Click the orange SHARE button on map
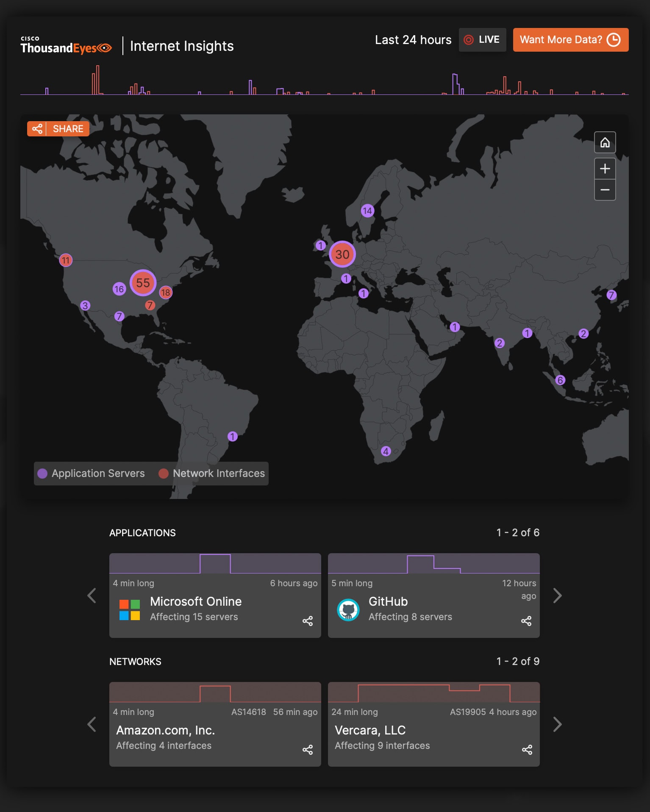 58,129
